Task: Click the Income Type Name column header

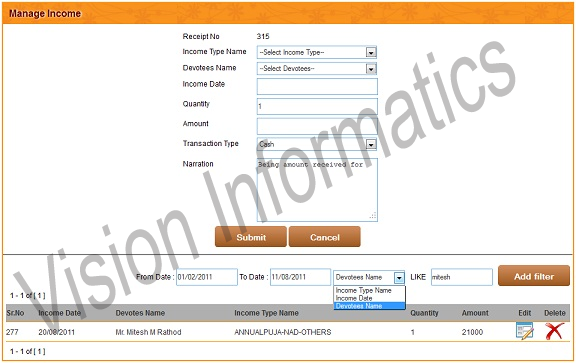Action: (x=266, y=313)
